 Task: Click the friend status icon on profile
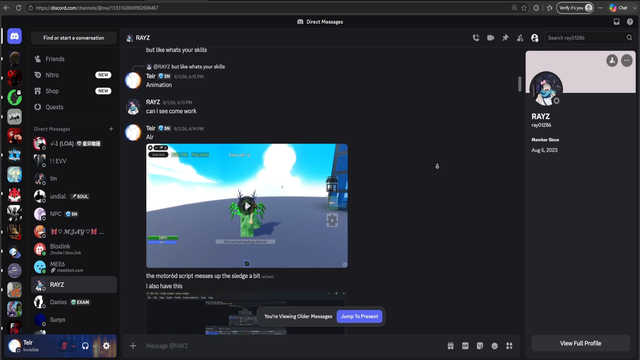(612, 61)
